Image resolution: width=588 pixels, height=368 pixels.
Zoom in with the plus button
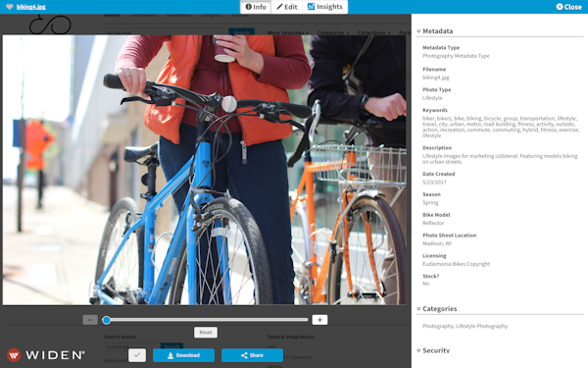click(x=319, y=320)
